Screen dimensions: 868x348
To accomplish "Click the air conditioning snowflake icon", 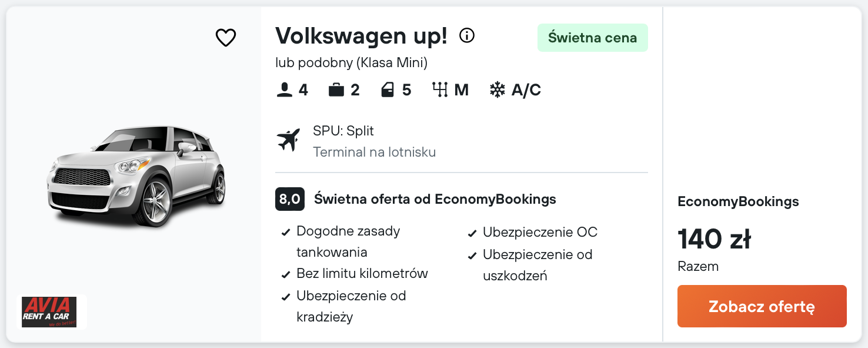I will [498, 90].
